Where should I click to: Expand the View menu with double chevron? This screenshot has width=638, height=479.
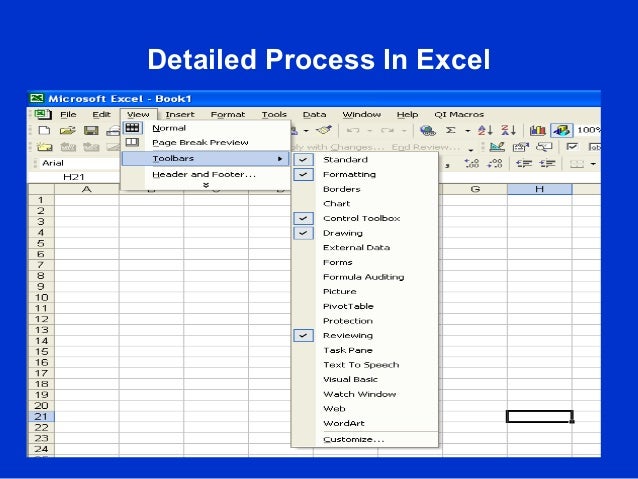click(206, 185)
